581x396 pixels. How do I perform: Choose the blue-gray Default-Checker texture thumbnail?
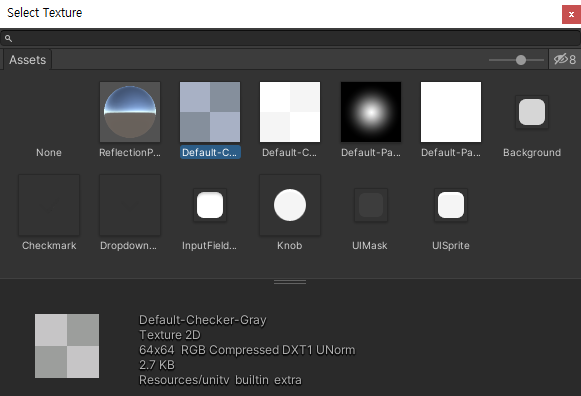click(210, 112)
